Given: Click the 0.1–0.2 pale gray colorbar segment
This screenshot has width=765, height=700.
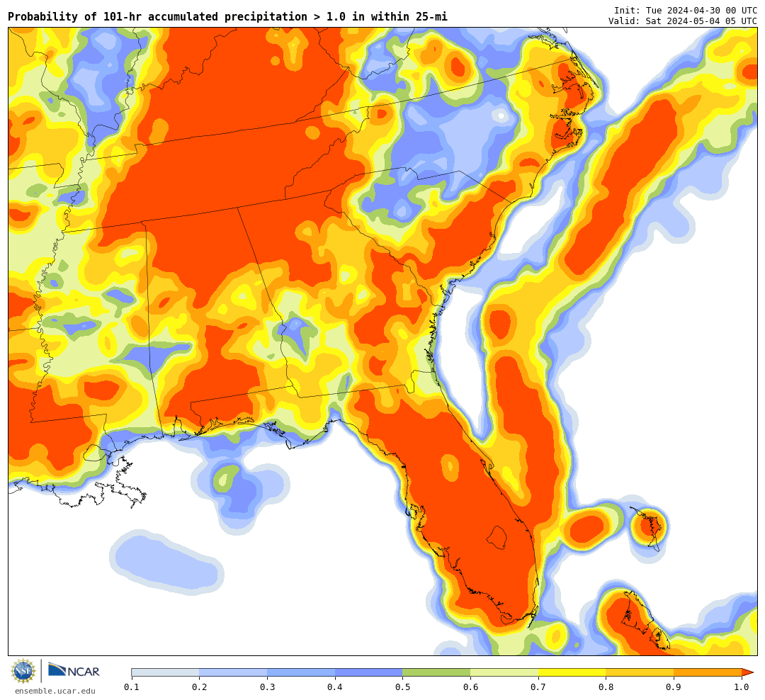Looking at the screenshot, I should pos(165,672).
